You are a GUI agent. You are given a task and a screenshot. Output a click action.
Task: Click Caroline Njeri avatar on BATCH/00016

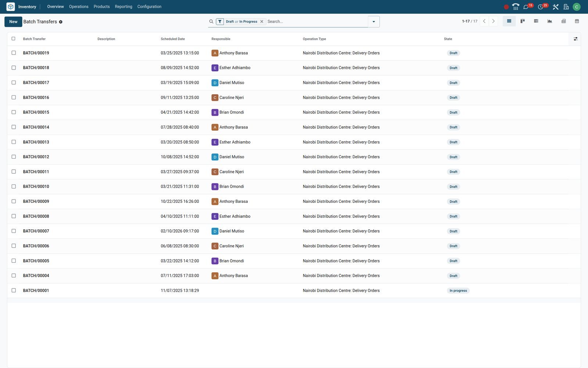(215, 98)
